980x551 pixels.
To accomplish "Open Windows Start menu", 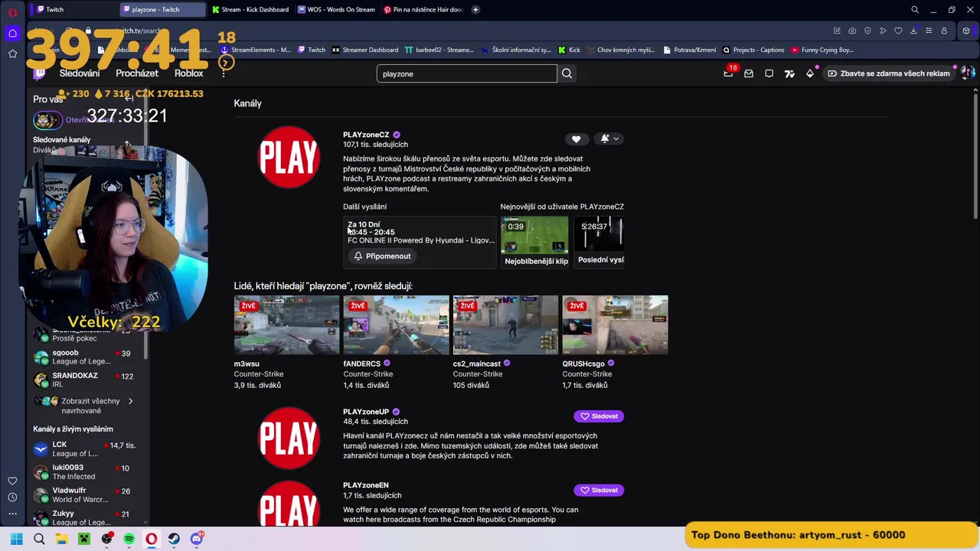I will point(17,539).
